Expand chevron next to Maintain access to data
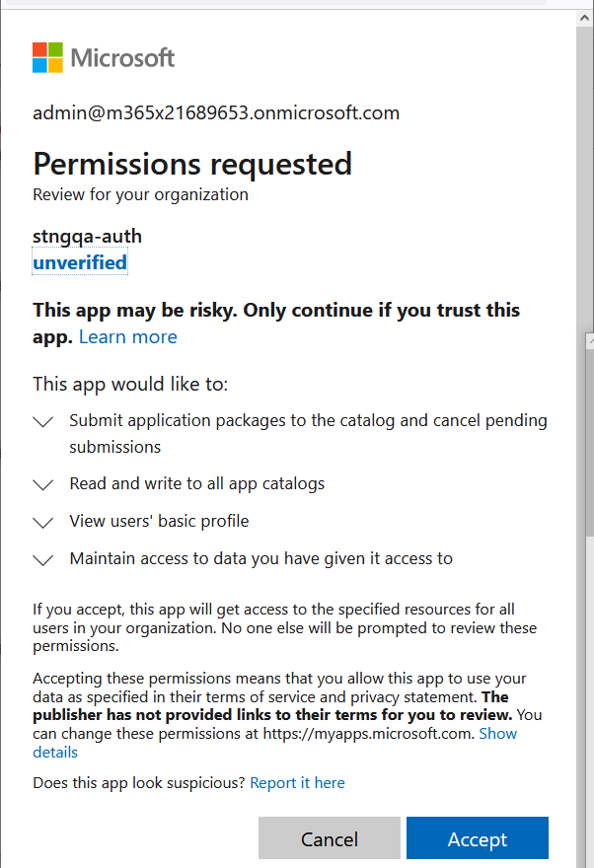 point(42,559)
